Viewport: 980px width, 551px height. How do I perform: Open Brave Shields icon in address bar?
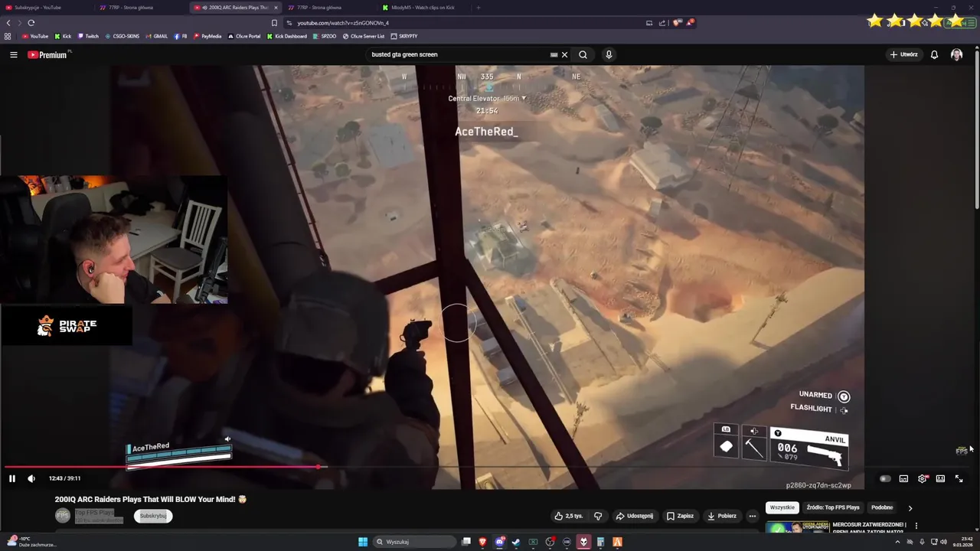[x=677, y=23]
